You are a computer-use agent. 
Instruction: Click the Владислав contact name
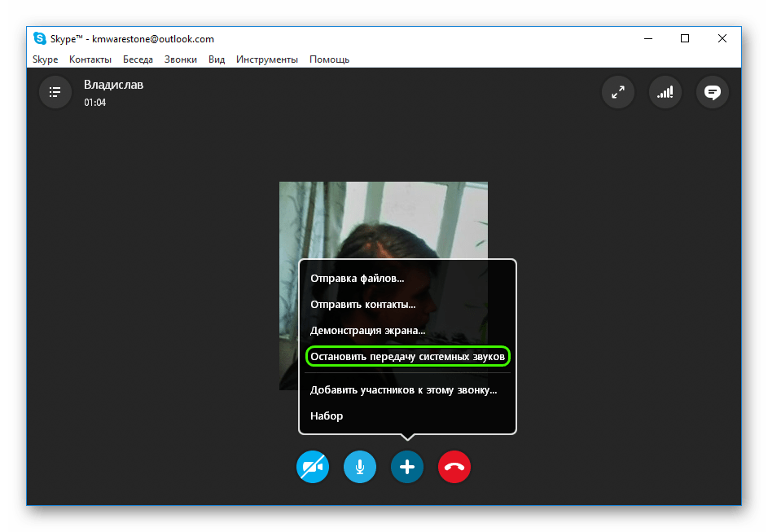tap(114, 85)
